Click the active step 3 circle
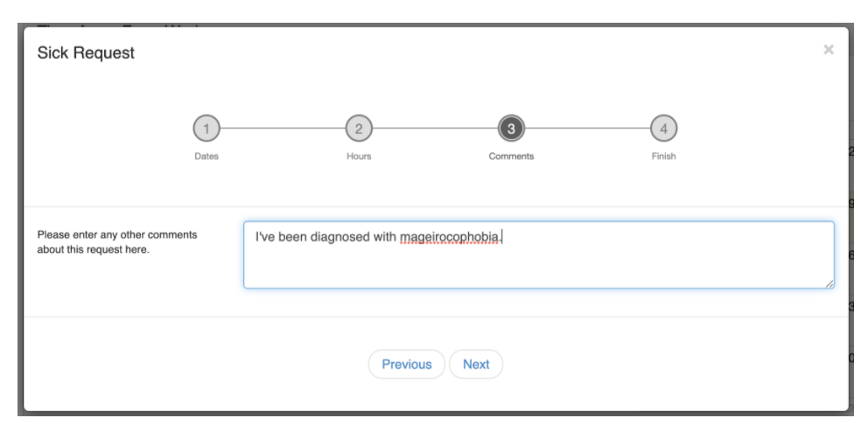 coord(510,129)
